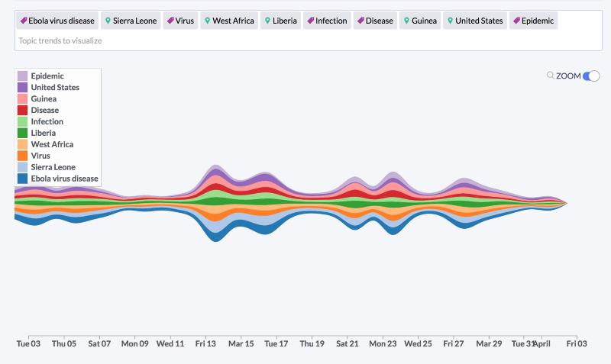Click the Virus legend label
611x364 pixels.
point(40,156)
